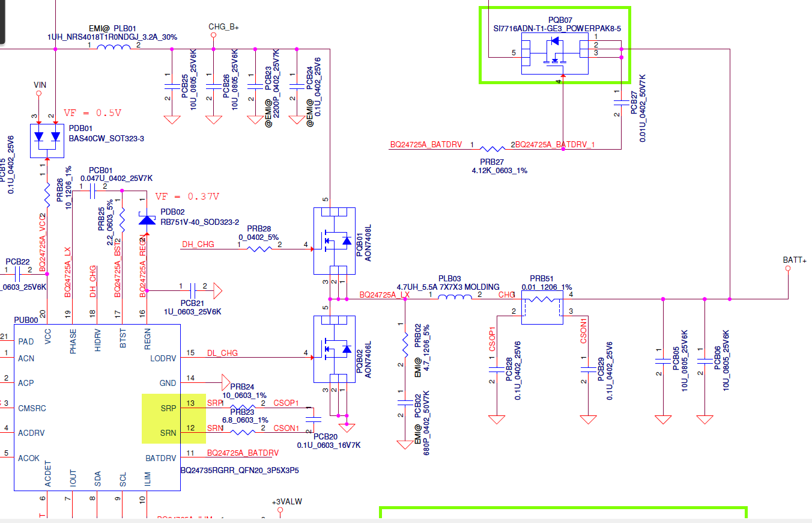812x523 pixels.
Task: Select the DL_CHG net label
Action: [222, 353]
